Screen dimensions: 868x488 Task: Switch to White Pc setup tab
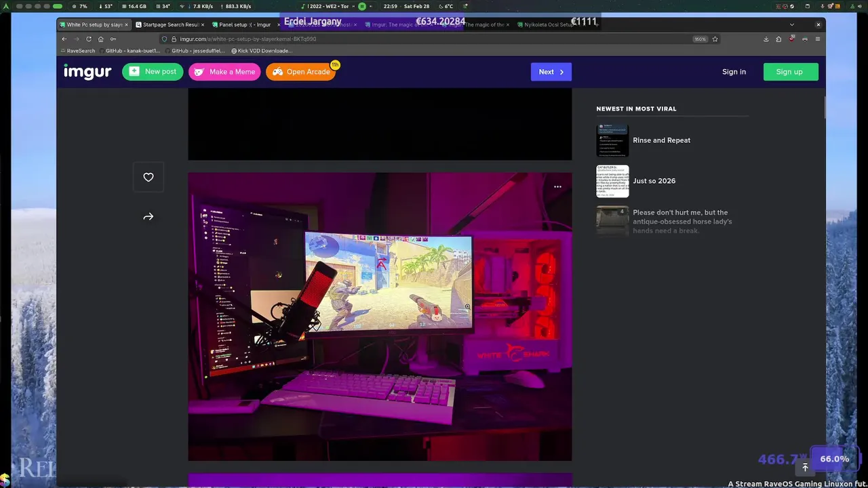pos(94,25)
